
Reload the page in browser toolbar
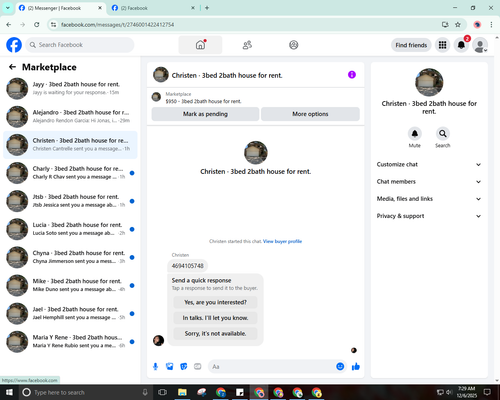coord(37,25)
